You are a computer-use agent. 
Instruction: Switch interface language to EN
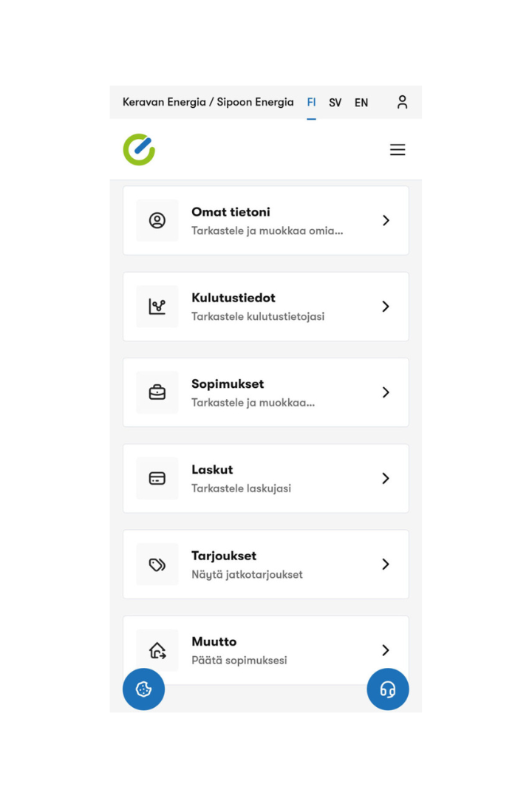point(361,102)
